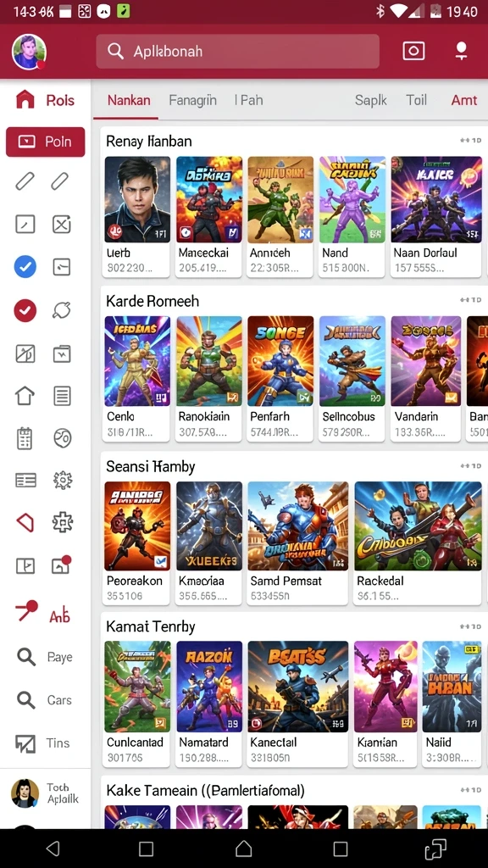Open the Annieeh game card

280,216
